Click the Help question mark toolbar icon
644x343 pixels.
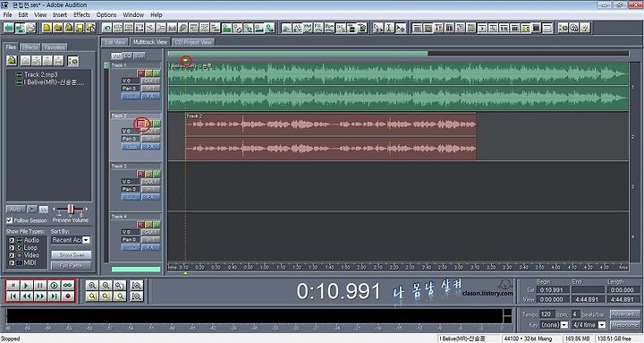(x=585, y=28)
